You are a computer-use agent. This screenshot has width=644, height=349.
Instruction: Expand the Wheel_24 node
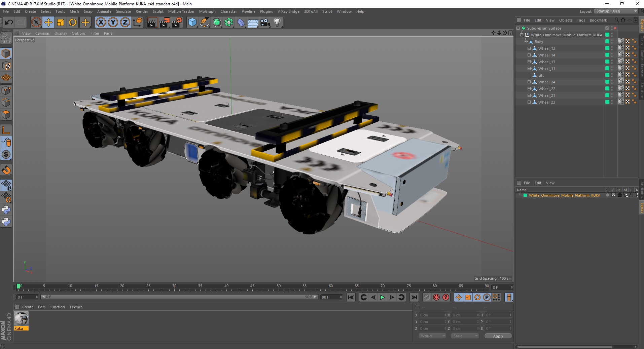pos(529,82)
